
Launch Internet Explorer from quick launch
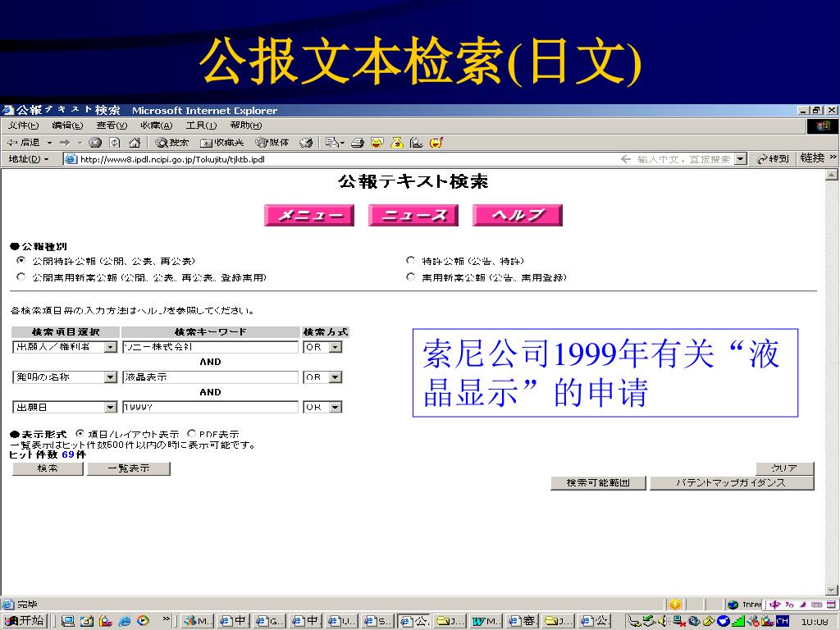pos(125,621)
